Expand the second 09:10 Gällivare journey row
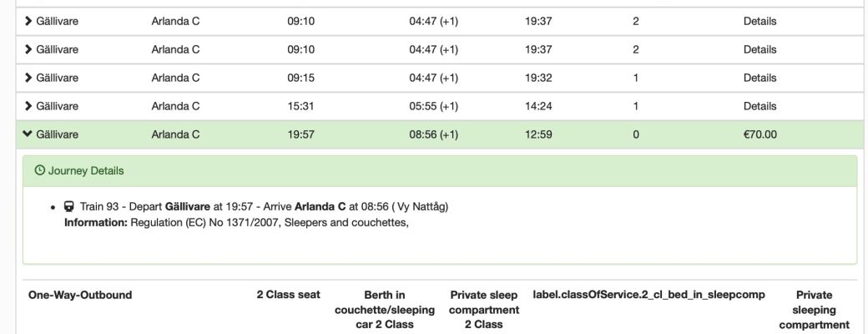The height and width of the screenshot is (334, 868). (x=440, y=50)
